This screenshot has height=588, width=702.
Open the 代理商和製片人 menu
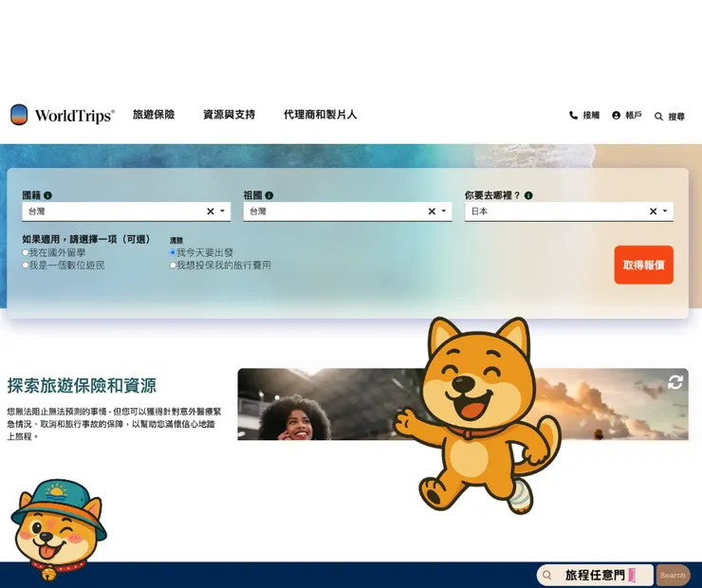click(x=320, y=115)
